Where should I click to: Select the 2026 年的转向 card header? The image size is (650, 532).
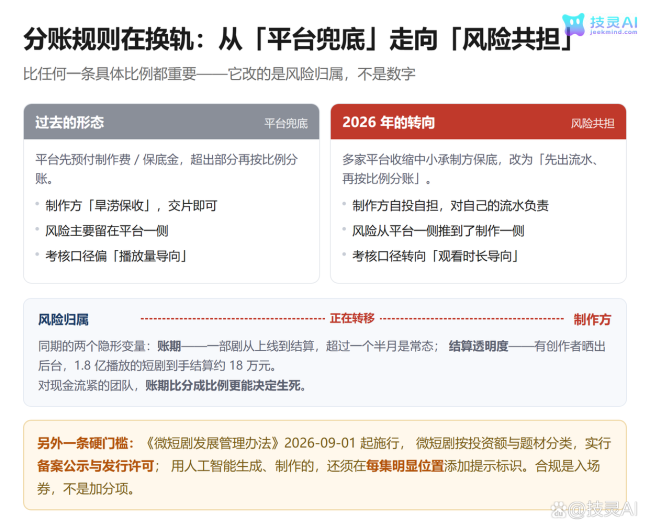pyautogui.click(x=478, y=122)
